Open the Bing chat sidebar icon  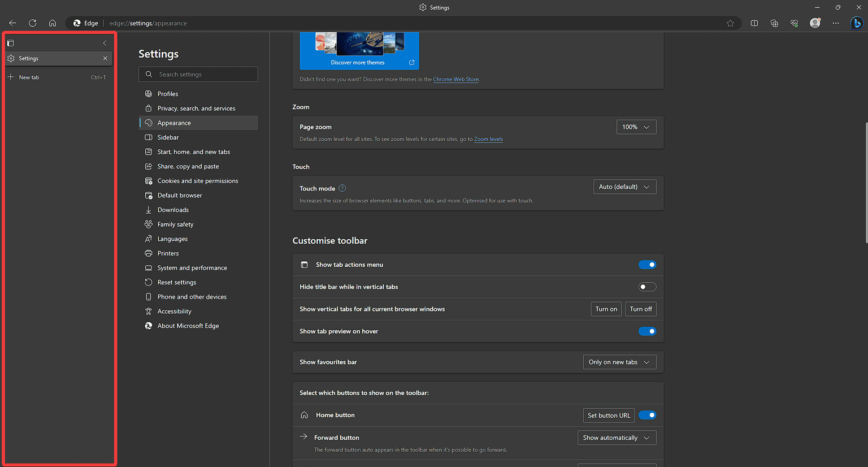click(857, 23)
